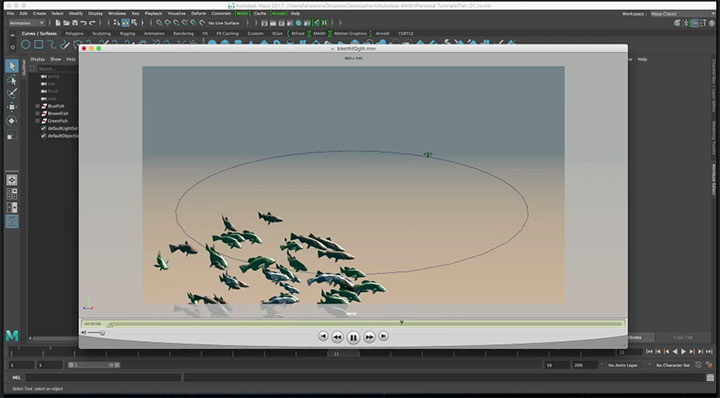This screenshot has height=398, width=720.
Task: Adjust the QuickTime volume slider
Action: point(102,333)
